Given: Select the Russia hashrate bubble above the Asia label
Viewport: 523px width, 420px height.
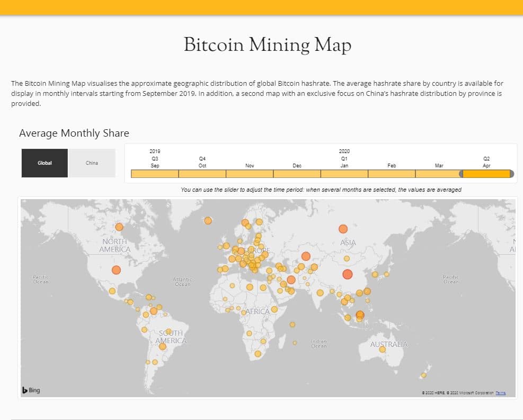Looking at the screenshot, I should click(x=343, y=229).
